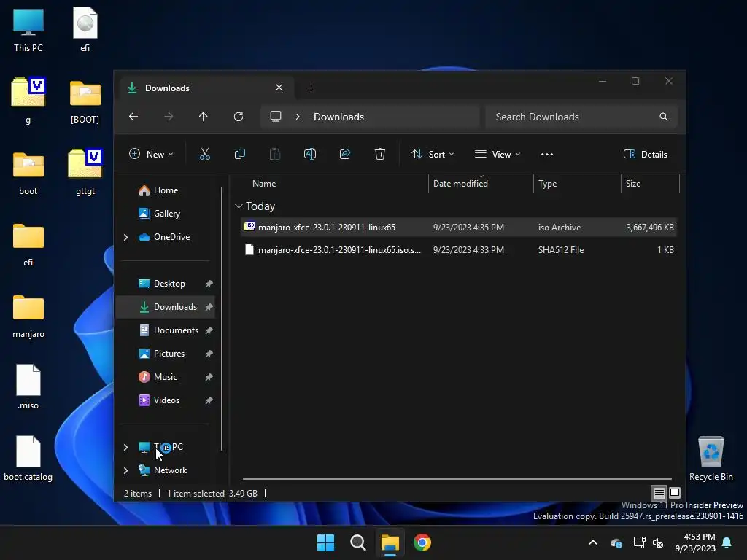Image resolution: width=747 pixels, height=560 pixels.
Task: Select the SHA512 file icon
Action: click(249, 249)
